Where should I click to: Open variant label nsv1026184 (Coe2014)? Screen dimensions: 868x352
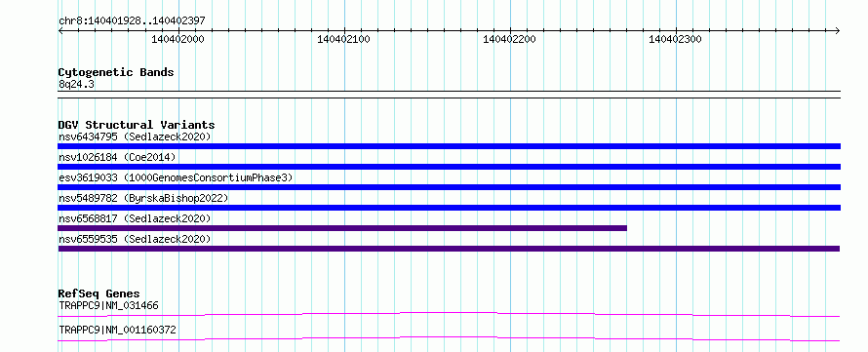click(x=117, y=157)
